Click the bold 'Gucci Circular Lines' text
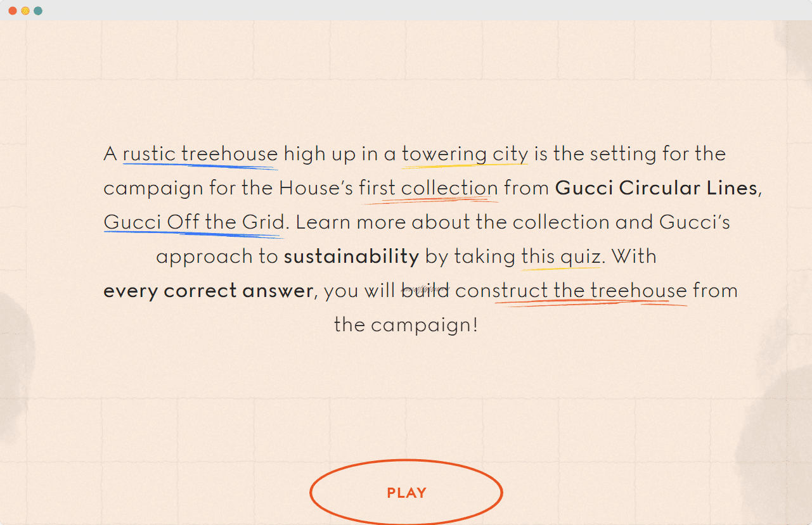 pos(656,188)
